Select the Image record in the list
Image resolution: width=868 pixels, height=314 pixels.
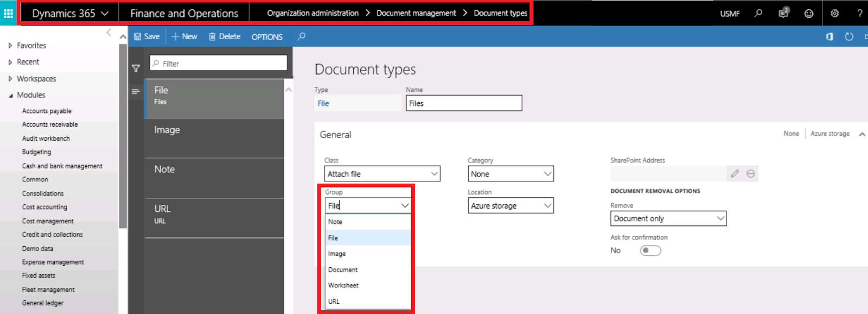(214, 139)
